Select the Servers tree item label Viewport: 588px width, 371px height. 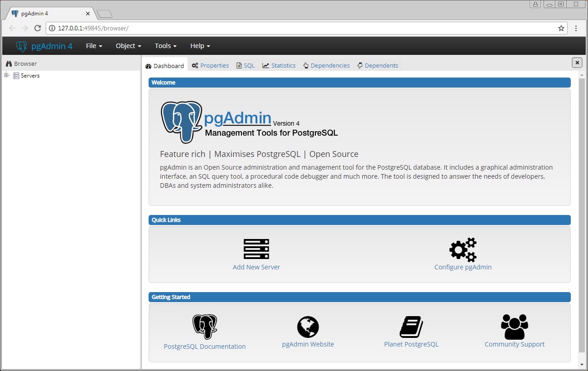click(30, 76)
